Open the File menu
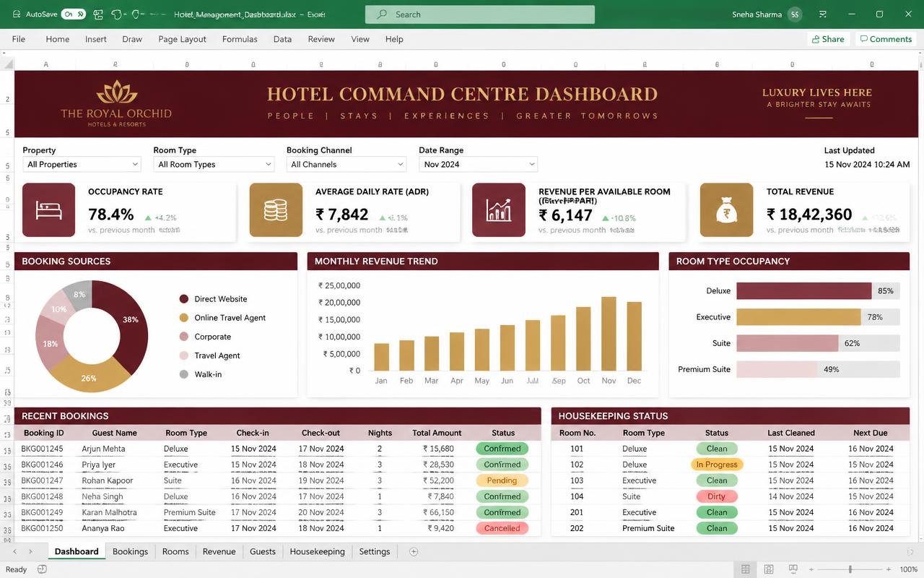The image size is (924, 578). pyautogui.click(x=19, y=39)
